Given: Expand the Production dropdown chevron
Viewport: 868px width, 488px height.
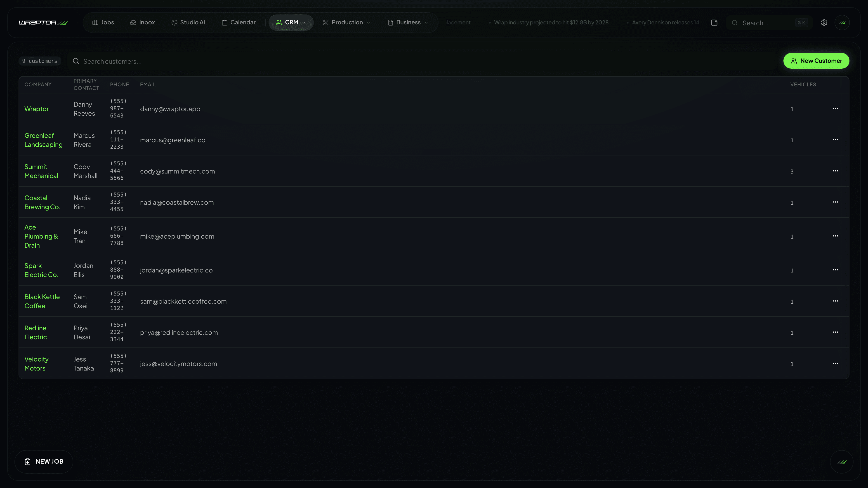Looking at the screenshot, I should click(x=368, y=23).
